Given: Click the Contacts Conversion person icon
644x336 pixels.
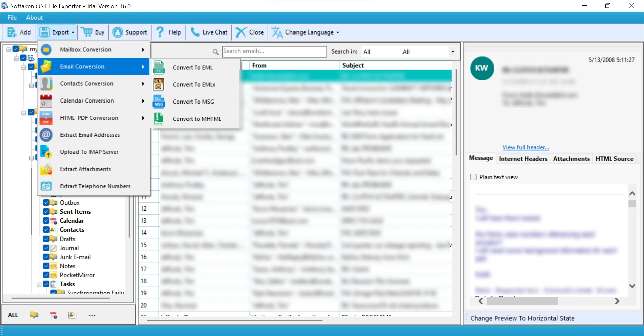Looking at the screenshot, I should 46,84.
